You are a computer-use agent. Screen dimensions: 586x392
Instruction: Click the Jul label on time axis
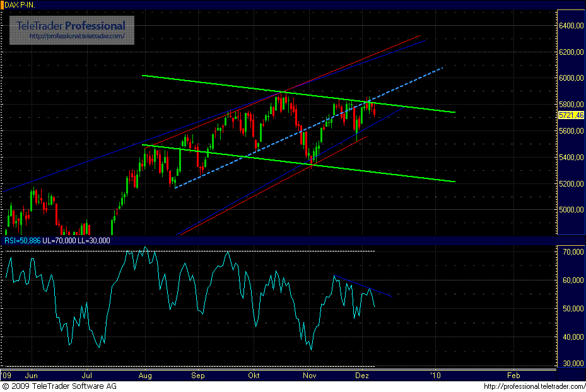tap(86, 376)
